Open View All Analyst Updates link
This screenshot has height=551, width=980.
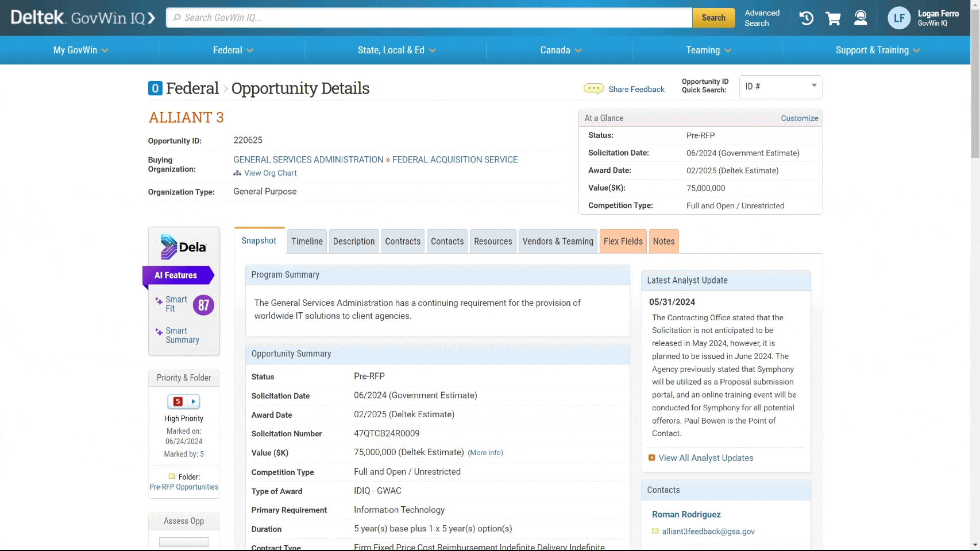pos(705,458)
